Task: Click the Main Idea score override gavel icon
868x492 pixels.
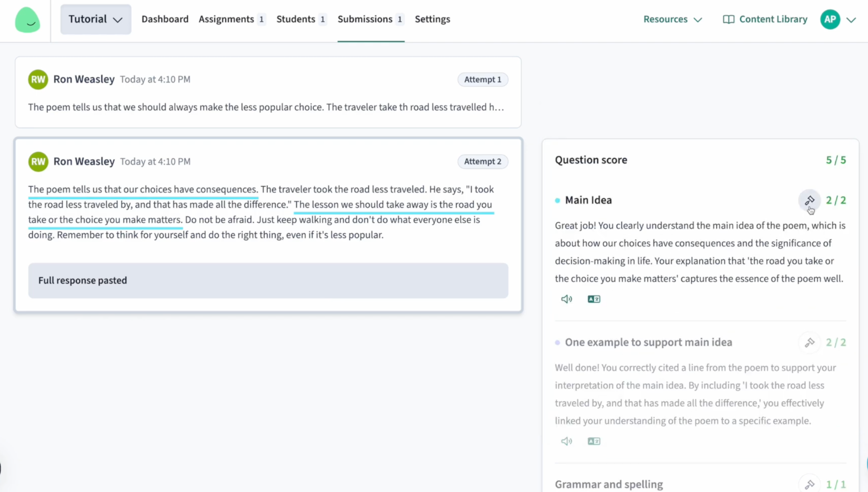Action: 810,200
